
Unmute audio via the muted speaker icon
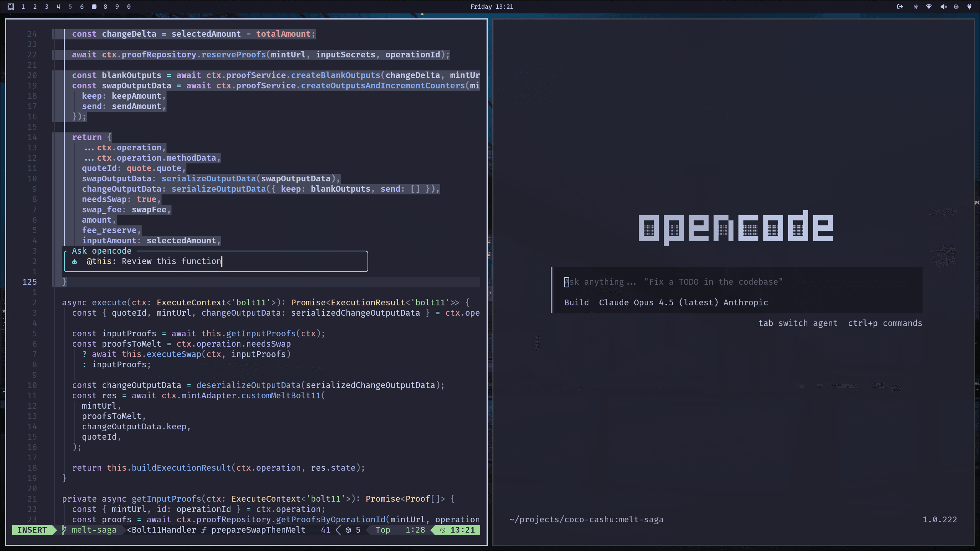coord(942,7)
